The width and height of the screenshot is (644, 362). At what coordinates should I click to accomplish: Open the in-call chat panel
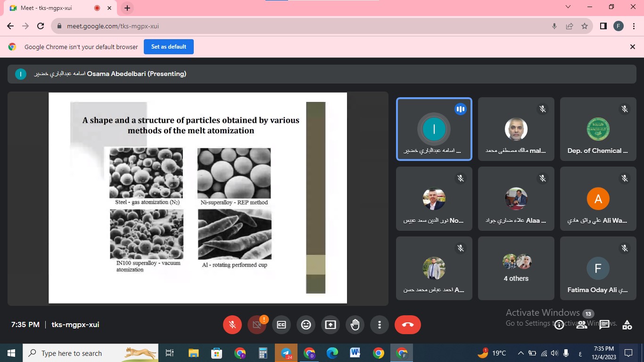[x=604, y=325]
